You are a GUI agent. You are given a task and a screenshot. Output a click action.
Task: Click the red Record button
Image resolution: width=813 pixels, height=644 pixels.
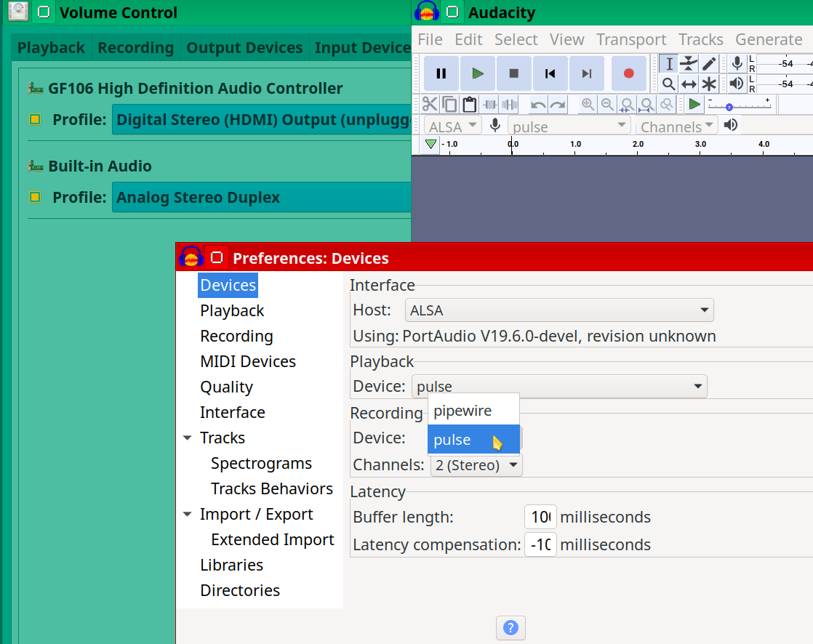[x=629, y=73]
